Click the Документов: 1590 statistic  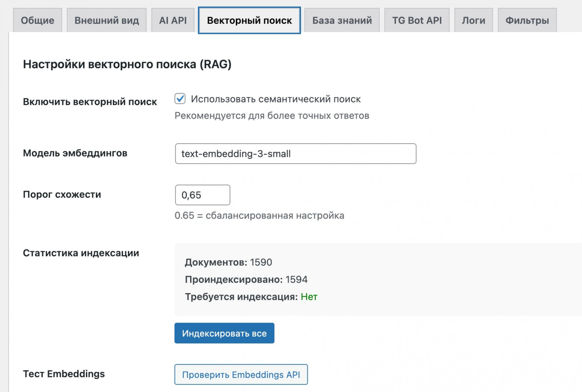click(228, 262)
